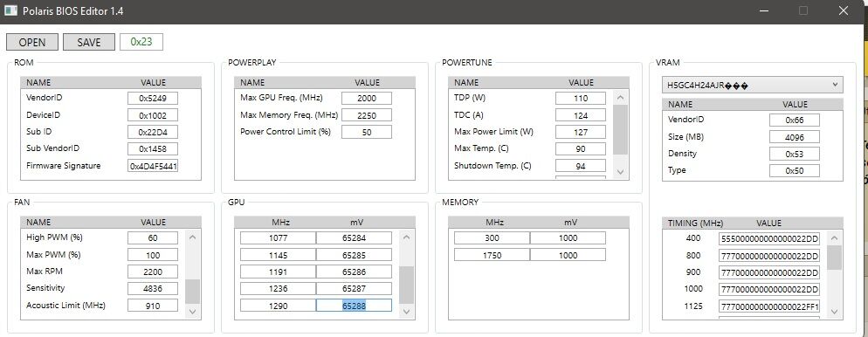Edit Max Memory Freq. value 2250

367,115
